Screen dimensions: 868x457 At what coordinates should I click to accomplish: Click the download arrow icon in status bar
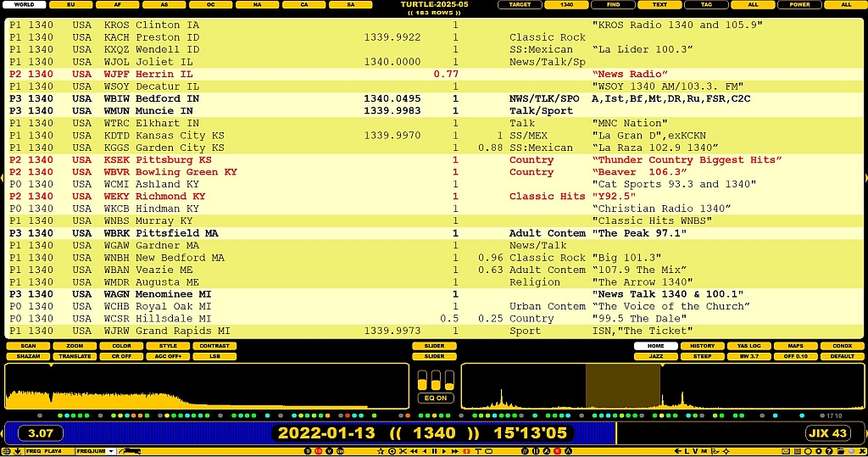pyautogui.click(x=17, y=451)
